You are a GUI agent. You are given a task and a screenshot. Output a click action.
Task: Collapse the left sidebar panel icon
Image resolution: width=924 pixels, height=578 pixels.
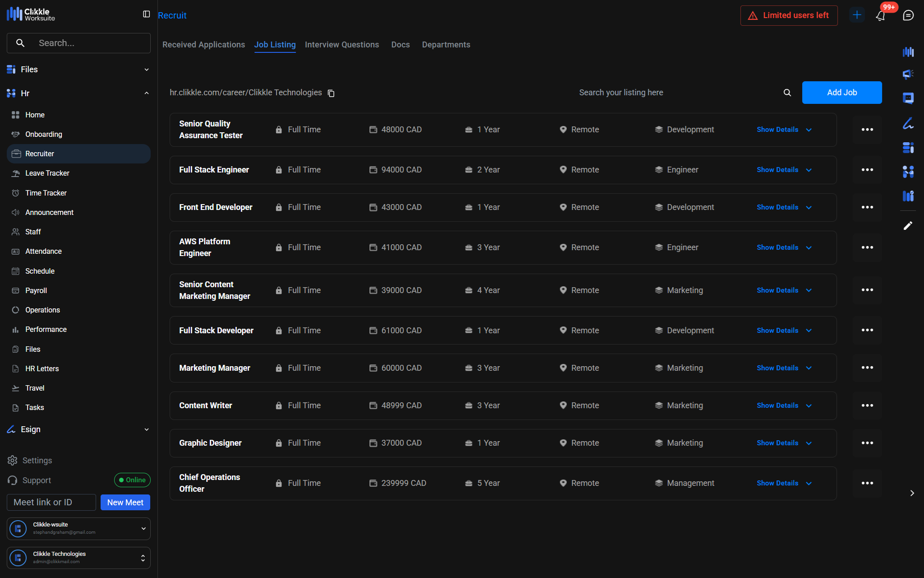click(146, 14)
